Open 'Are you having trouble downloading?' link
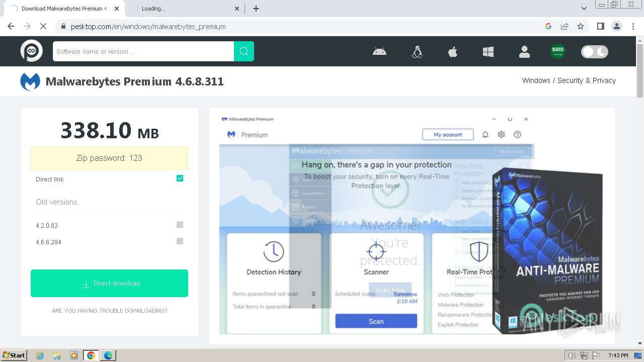This screenshot has width=644, height=362. click(x=109, y=311)
